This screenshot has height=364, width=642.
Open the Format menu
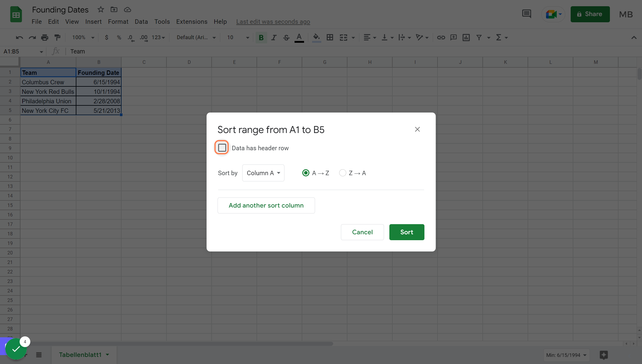point(118,22)
